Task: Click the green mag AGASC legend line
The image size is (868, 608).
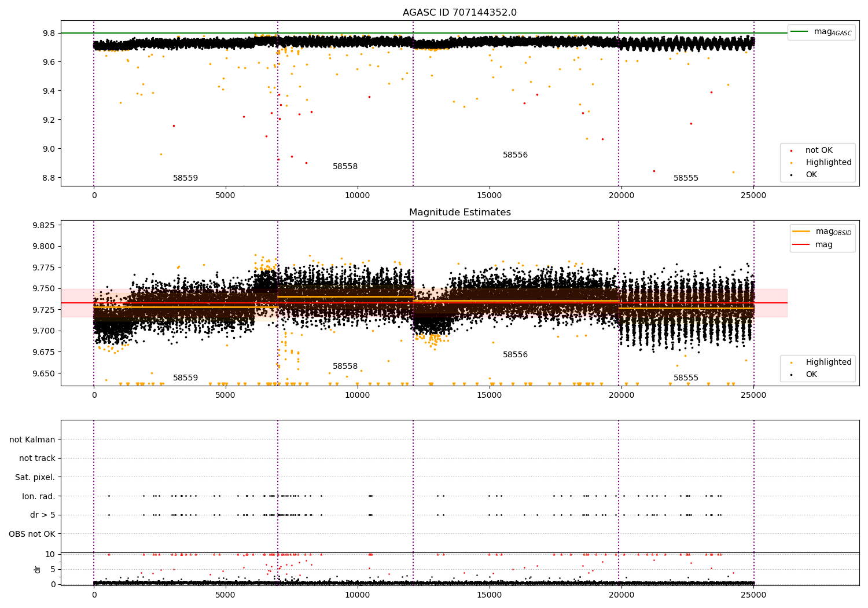Action: coord(800,32)
